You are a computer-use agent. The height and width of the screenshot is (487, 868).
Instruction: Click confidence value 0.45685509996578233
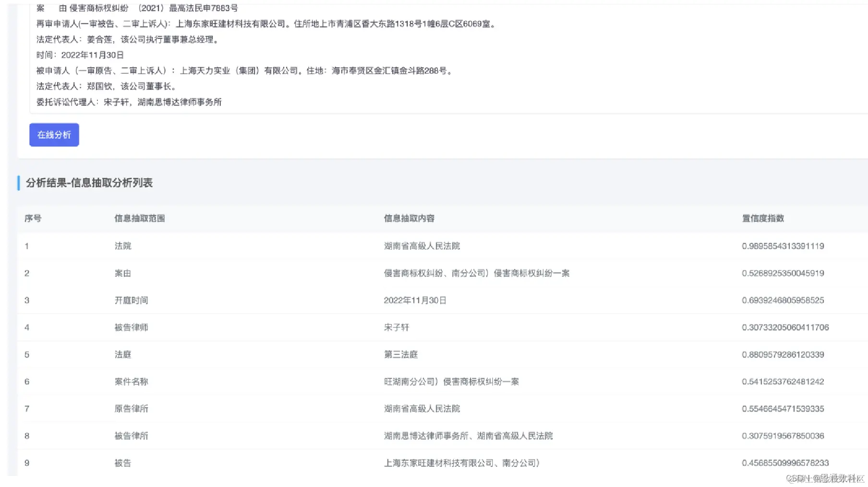click(785, 463)
